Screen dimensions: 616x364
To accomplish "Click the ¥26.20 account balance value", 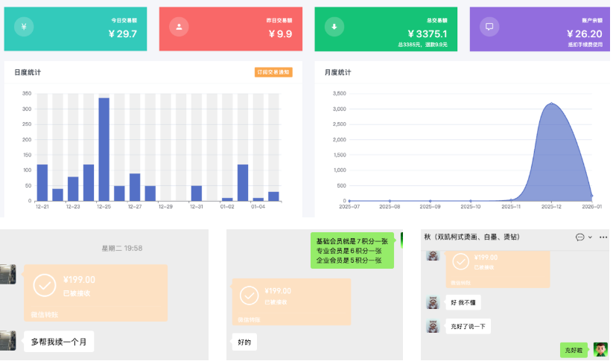I will tap(584, 34).
